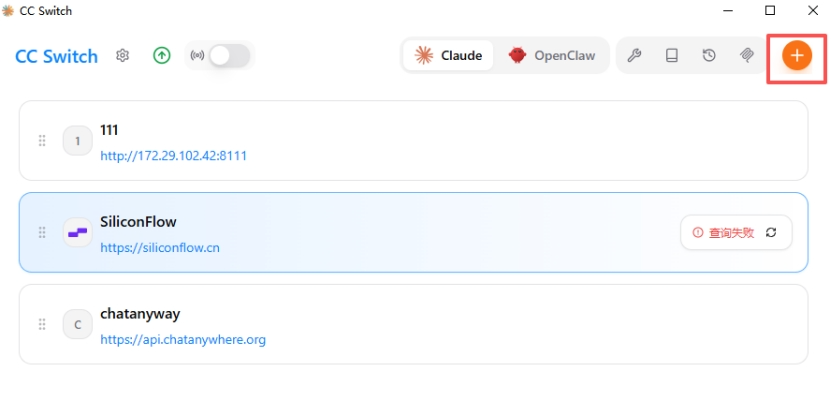
Task: Select the chatanyway provider name
Action: 140,314
